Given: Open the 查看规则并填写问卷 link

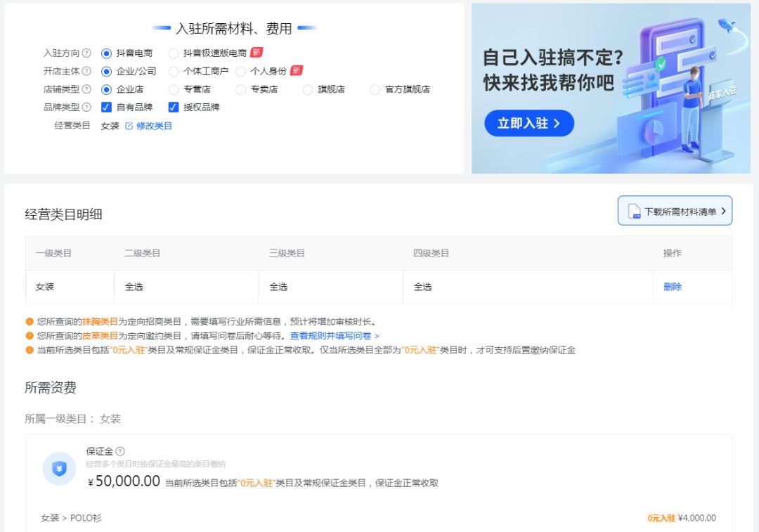Looking at the screenshot, I should (x=341, y=336).
